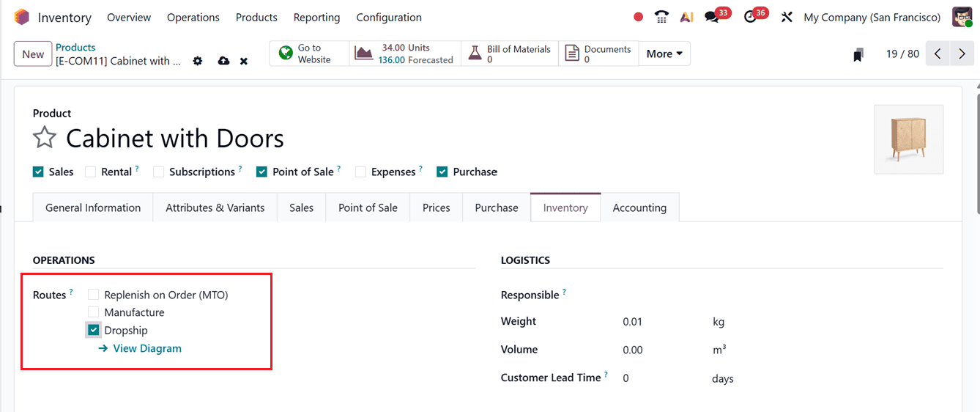980x412 pixels.
Task: Switch to Attributes & Variants tab
Action: click(x=215, y=207)
